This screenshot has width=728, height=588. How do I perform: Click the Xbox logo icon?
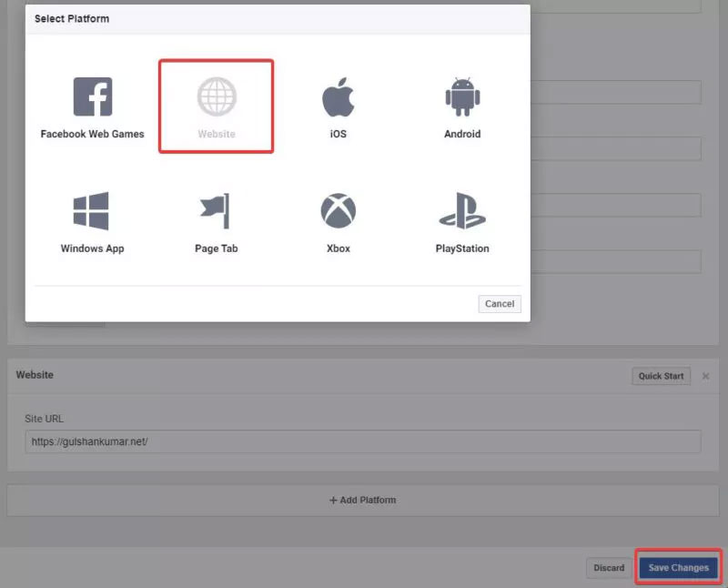coord(338,211)
